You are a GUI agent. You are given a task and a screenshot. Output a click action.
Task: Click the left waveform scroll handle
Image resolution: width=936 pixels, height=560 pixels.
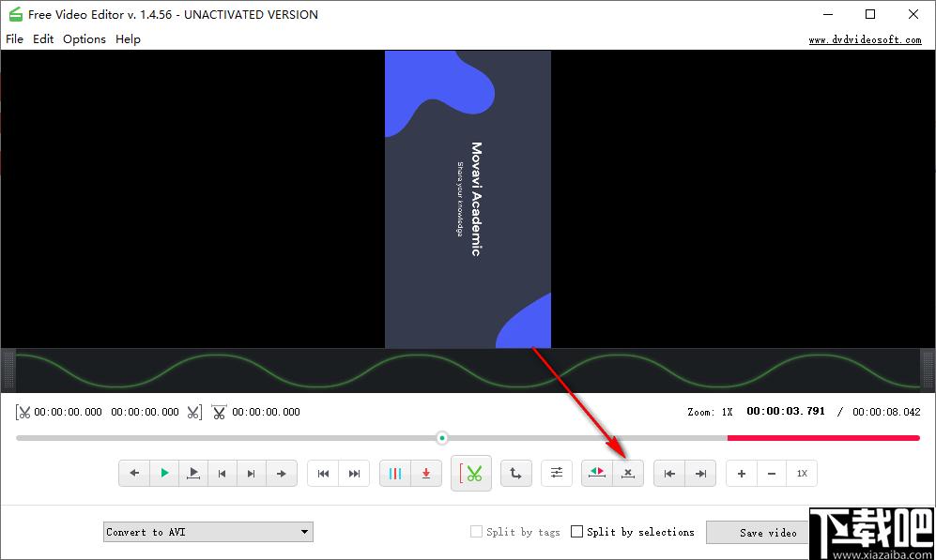coord(8,371)
